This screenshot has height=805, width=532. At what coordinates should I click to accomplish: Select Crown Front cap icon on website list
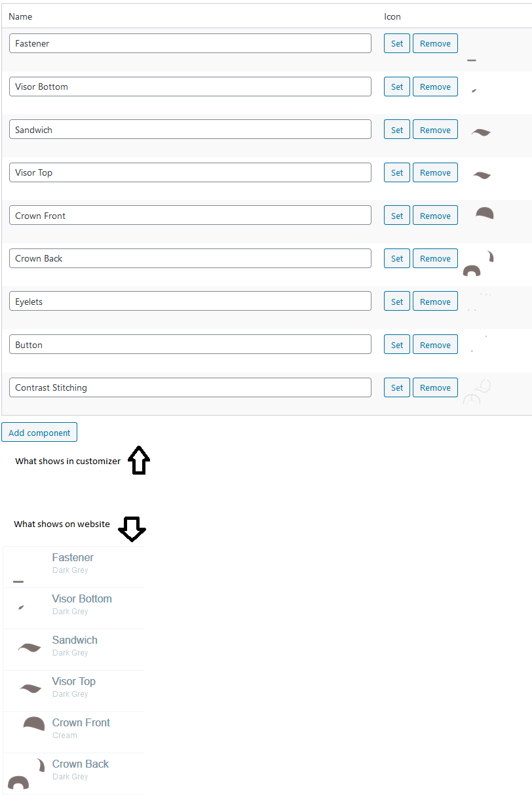34,724
